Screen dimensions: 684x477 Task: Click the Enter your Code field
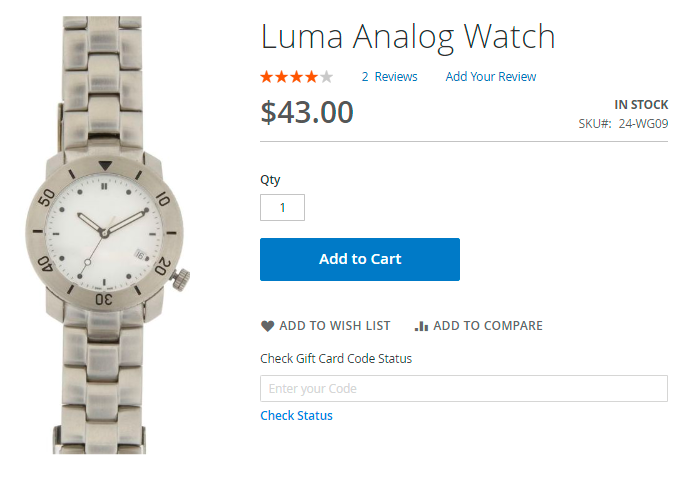pyautogui.click(x=463, y=389)
